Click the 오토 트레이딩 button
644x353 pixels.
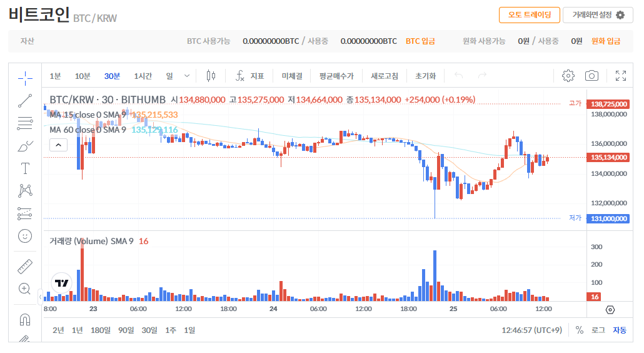pos(530,15)
